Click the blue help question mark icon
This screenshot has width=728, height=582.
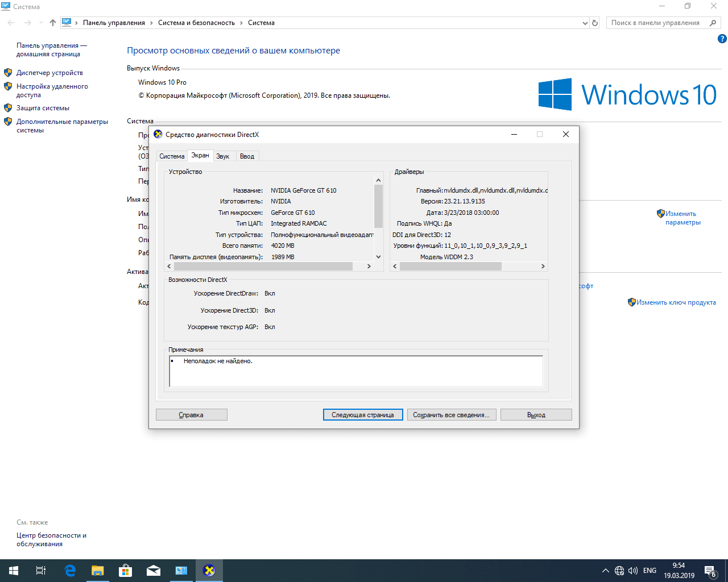tap(722, 39)
